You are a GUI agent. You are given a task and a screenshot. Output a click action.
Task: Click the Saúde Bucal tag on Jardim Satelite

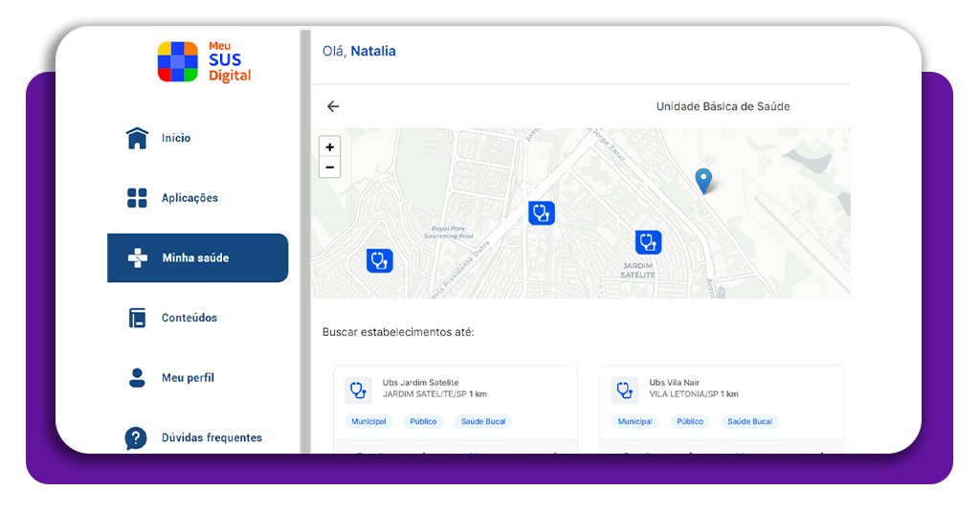483,422
